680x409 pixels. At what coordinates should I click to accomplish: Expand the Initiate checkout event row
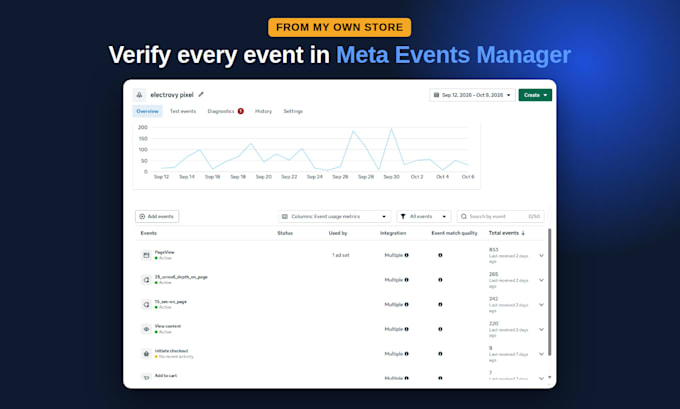click(x=541, y=354)
